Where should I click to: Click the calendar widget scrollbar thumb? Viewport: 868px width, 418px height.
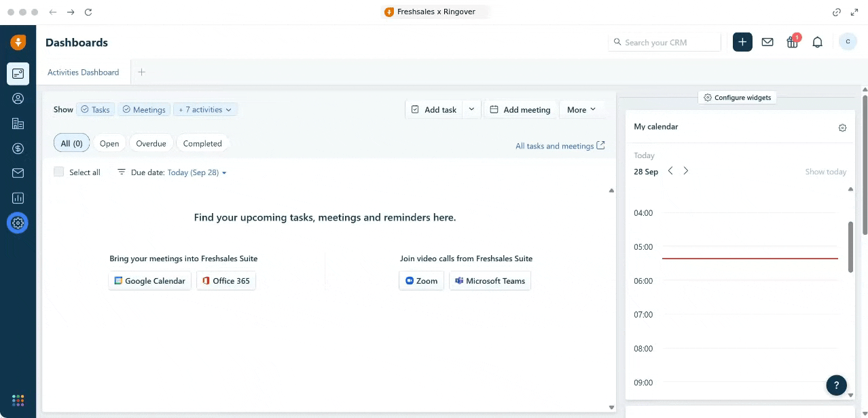coord(850,247)
